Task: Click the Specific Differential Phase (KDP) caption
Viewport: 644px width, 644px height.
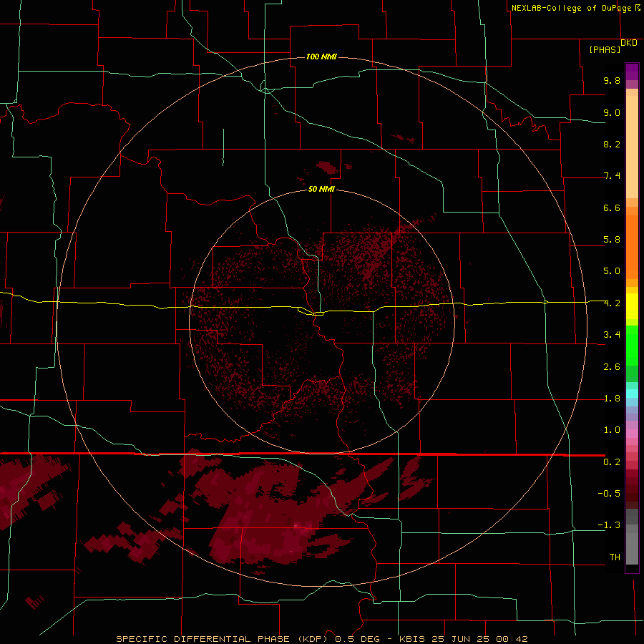Action: coord(223,639)
